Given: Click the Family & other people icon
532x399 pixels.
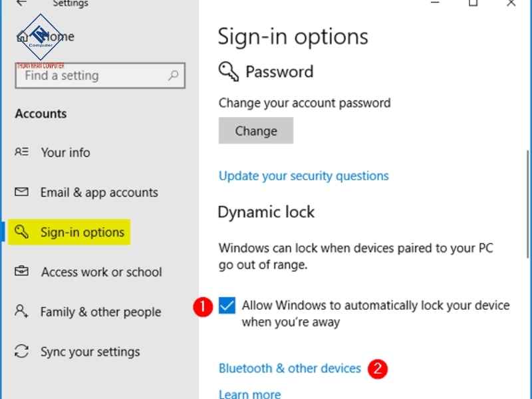Looking at the screenshot, I should [x=21, y=311].
